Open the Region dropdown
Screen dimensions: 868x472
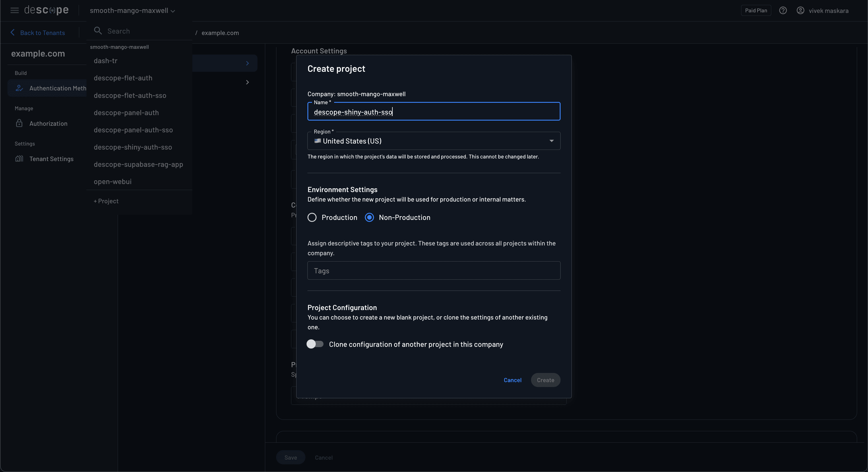pyautogui.click(x=552, y=141)
